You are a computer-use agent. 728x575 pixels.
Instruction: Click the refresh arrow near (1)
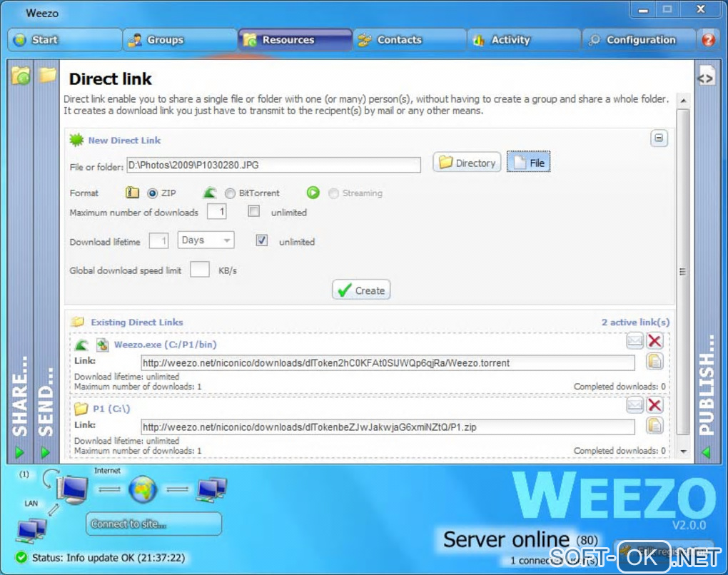coord(50,477)
